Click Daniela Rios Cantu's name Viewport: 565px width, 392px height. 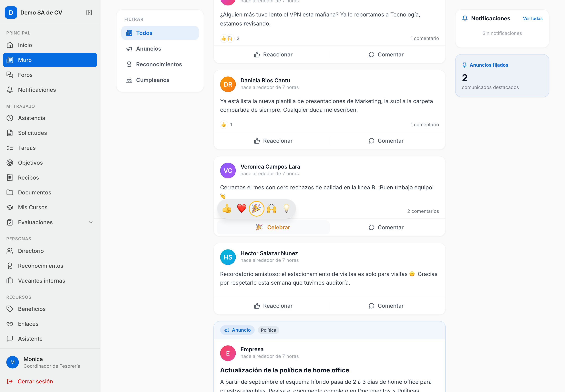[x=265, y=80]
